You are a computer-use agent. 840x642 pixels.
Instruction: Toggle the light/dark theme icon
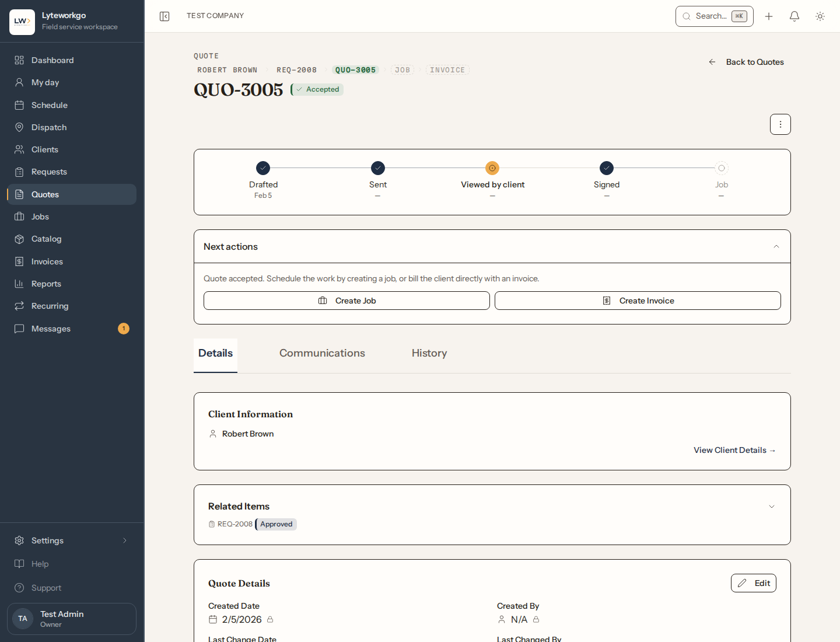(820, 16)
